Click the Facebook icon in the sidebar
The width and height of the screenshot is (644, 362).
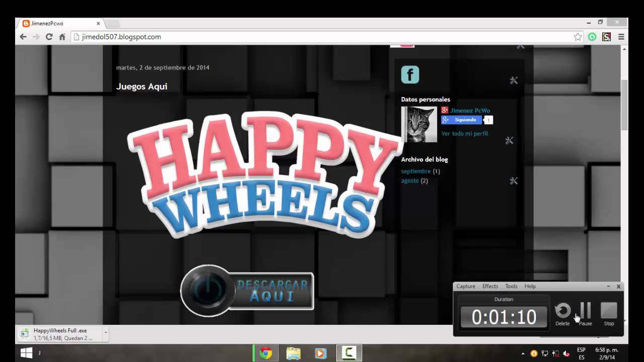[410, 74]
